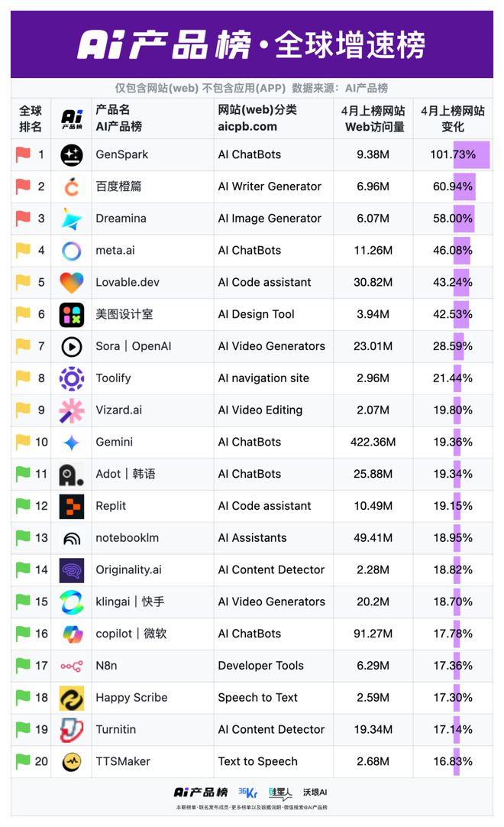The height and width of the screenshot is (827, 504).
Task: Click the Sora play-button icon
Action: click(72, 346)
